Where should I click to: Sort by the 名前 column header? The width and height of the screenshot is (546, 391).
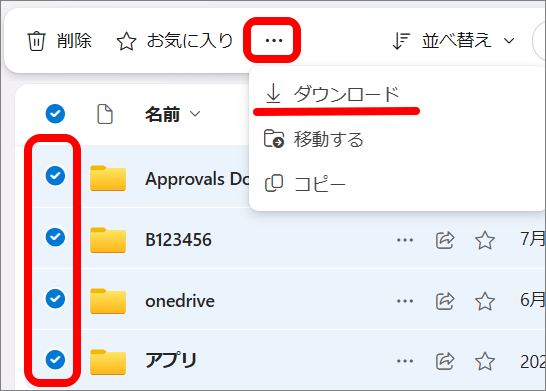(163, 114)
